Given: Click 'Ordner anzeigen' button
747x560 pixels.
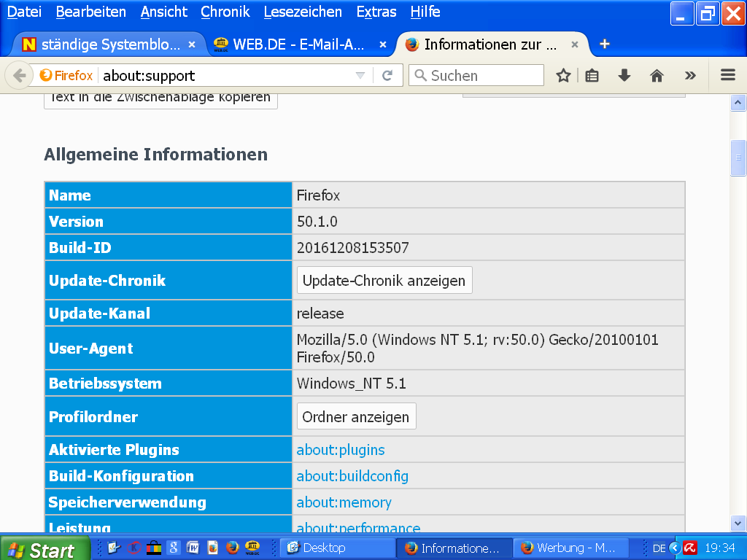Looking at the screenshot, I should click(356, 416).
